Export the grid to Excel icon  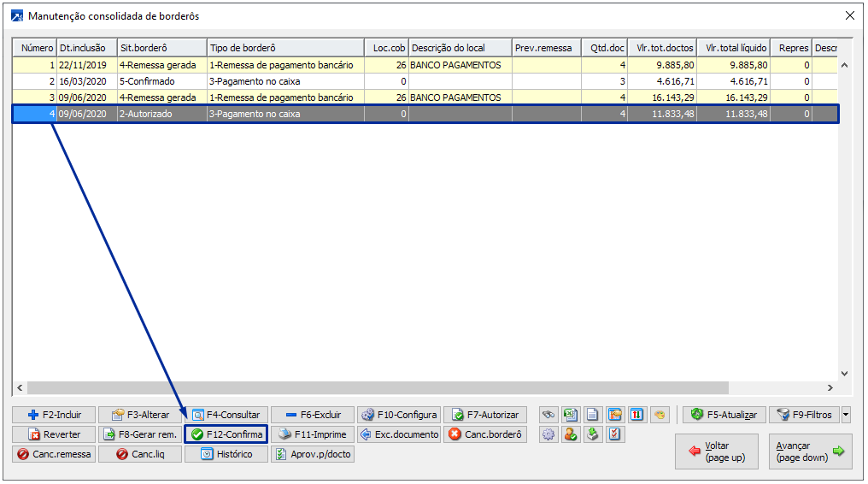(570, 415)
